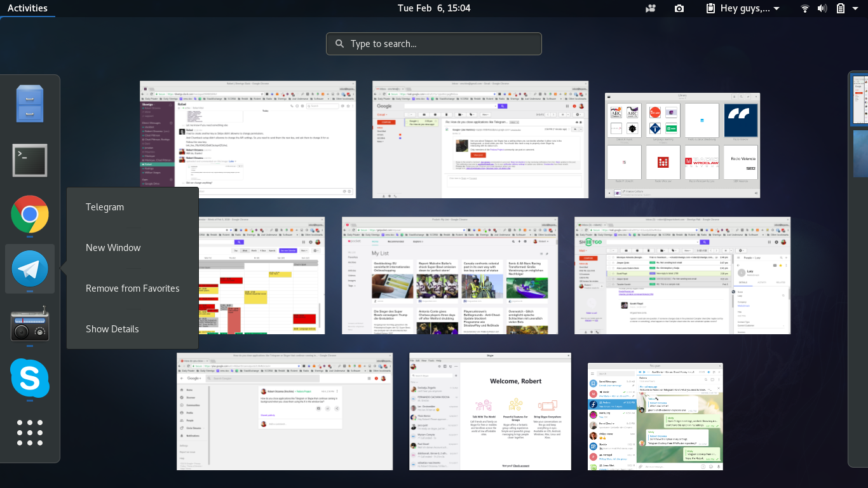This screenshot has height=488, width=868.
Task: Open the radio music app from the dock
Action: click(x=29, y=324)
